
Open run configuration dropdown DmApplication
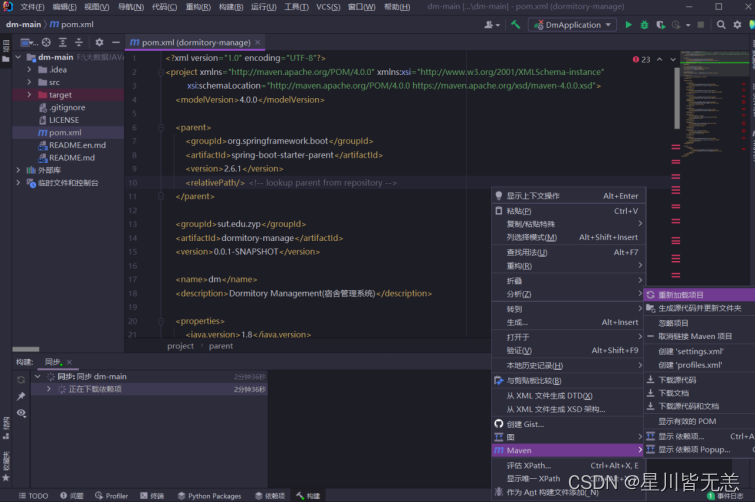(x=572, y=25)
